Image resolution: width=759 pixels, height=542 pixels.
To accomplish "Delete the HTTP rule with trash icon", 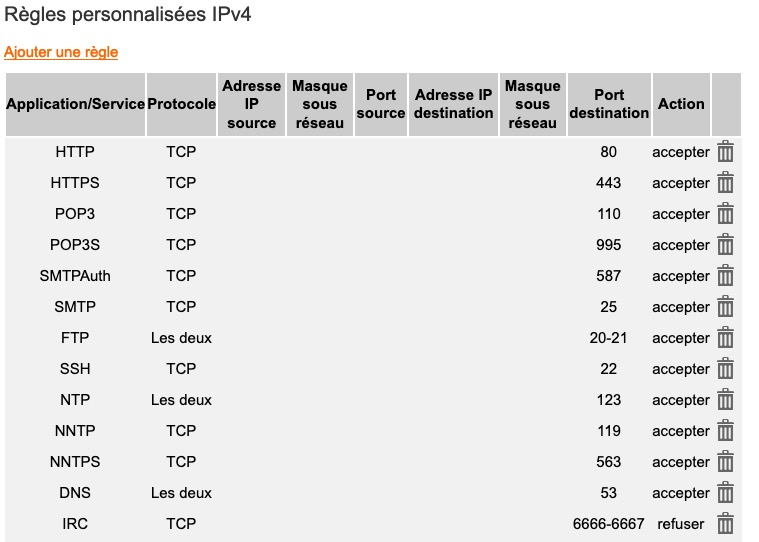I will coord(725,151).
